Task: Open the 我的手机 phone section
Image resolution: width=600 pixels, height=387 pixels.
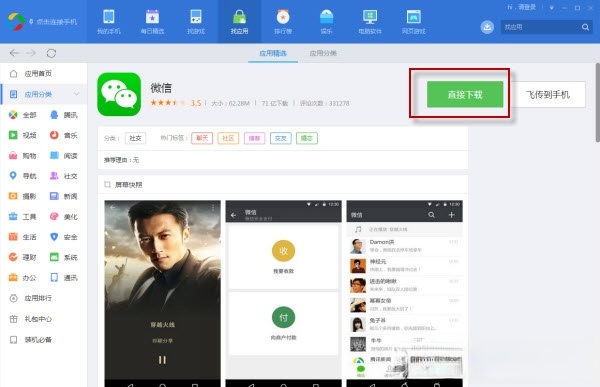Action: pos(109,21)
